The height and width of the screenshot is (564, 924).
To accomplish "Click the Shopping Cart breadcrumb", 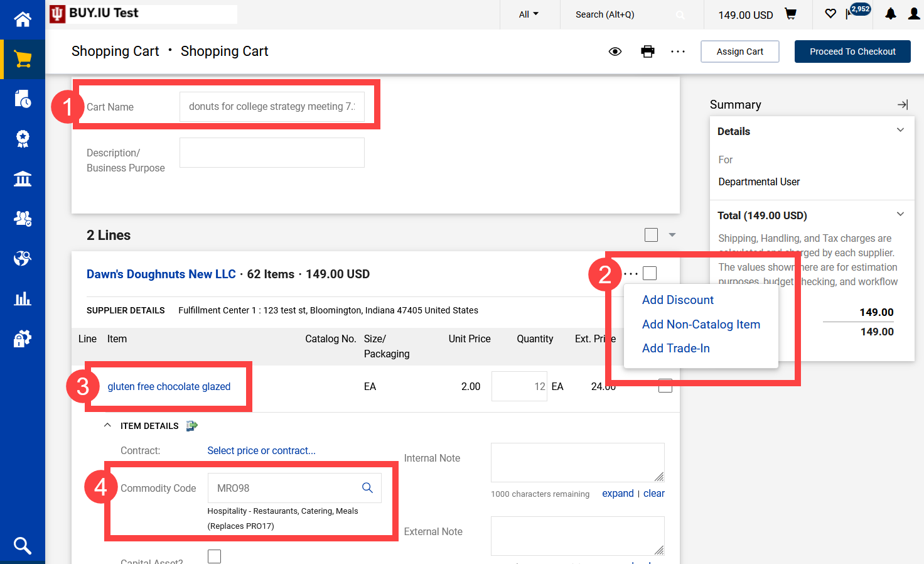I will 115,52.
